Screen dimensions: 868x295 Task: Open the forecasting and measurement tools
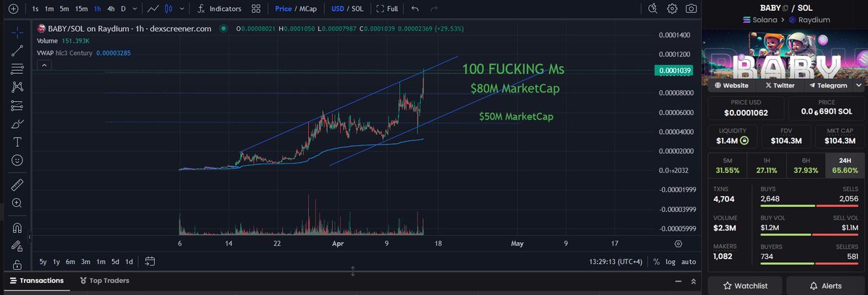pos(17,106)
